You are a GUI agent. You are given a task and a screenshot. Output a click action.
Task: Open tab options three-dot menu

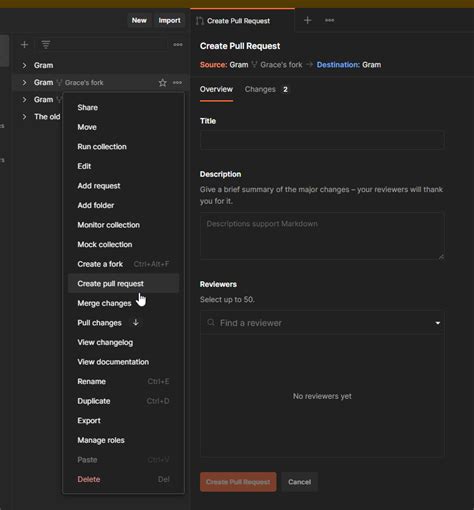click(329, 20)
